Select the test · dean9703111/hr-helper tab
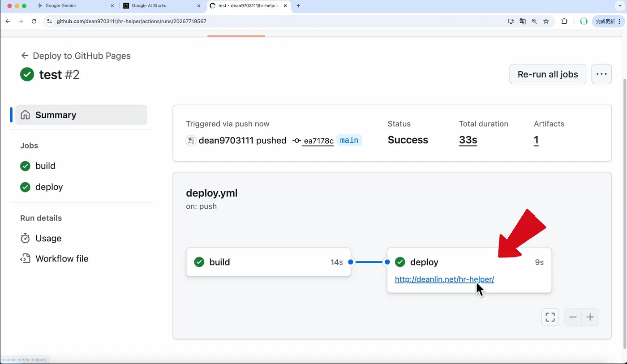This screenshot has height=364, width=627. pos(249,6)
